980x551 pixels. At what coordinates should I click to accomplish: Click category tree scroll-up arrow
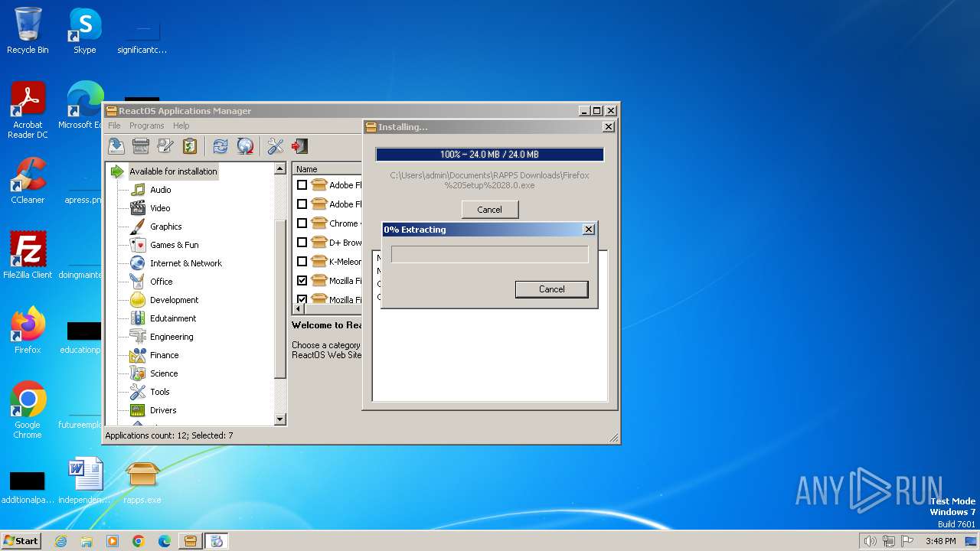(x=279, y=169)
